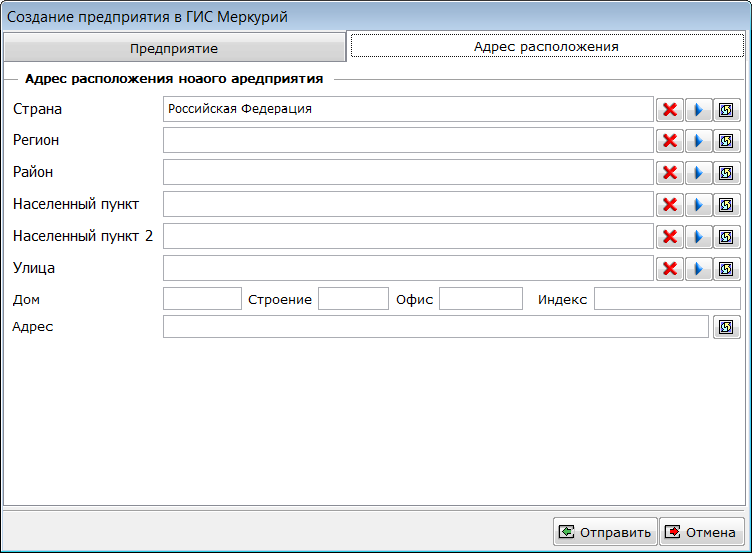The width and height of the screenshot is (752, 553).
Task: Clear the Район field with red X
Action: point(670,173)
